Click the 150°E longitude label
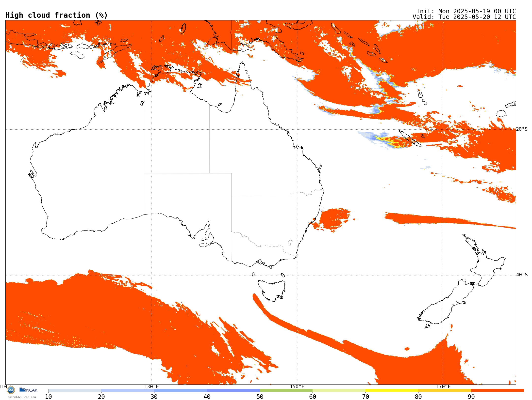This screenshot has height=400, width=532. pyautogui.click(x=297, y=387)
